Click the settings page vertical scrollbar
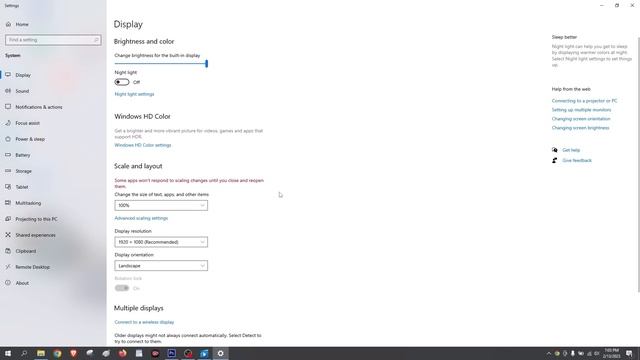The image size is (640, 360). pos(638,164)
